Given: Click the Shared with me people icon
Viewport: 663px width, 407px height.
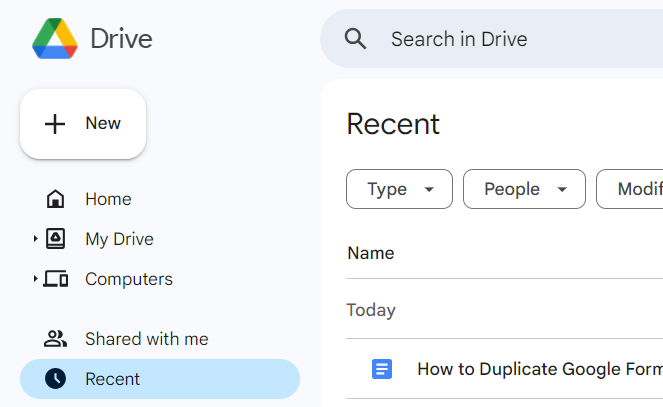Looking at the screenshot, I should pyautogui.click(x=56, y=339).
